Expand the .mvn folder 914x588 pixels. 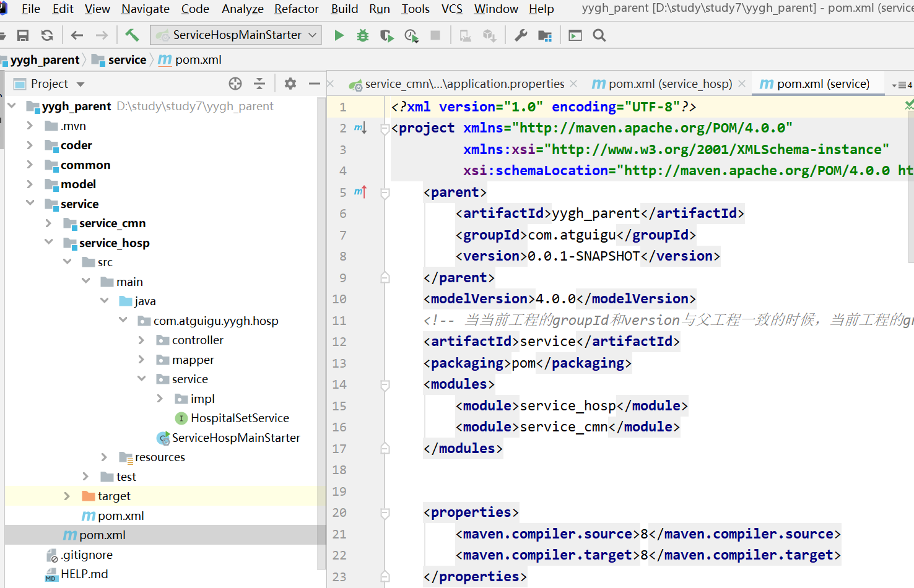point(30,126)
